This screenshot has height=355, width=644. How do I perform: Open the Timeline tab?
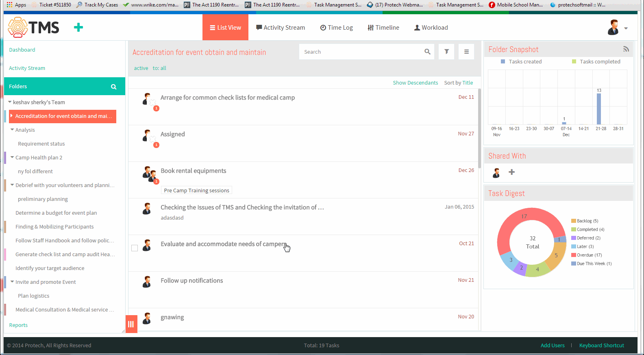383,27
